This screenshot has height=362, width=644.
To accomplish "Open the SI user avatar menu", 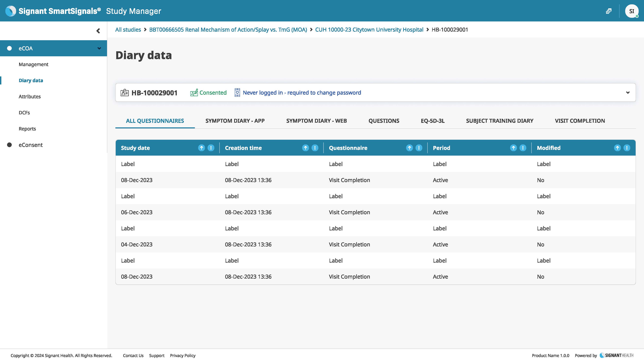I will (x=632, y=11).
